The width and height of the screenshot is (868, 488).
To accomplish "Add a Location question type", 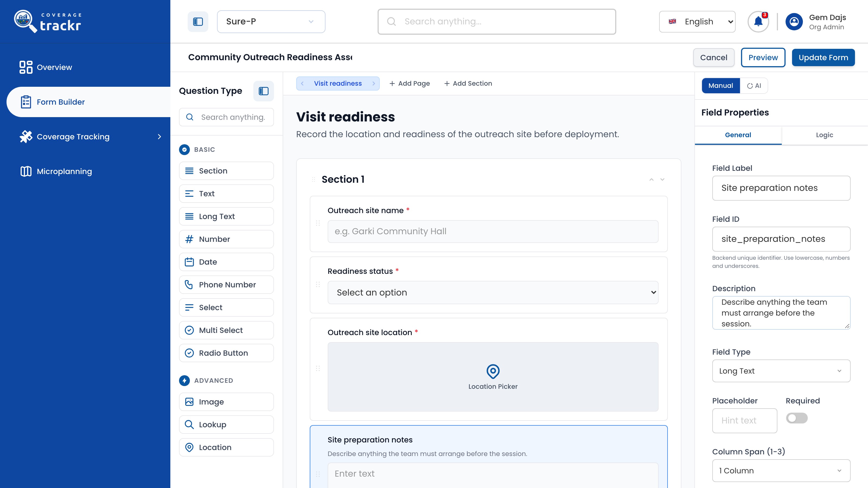I will click(x=226, y=447).
